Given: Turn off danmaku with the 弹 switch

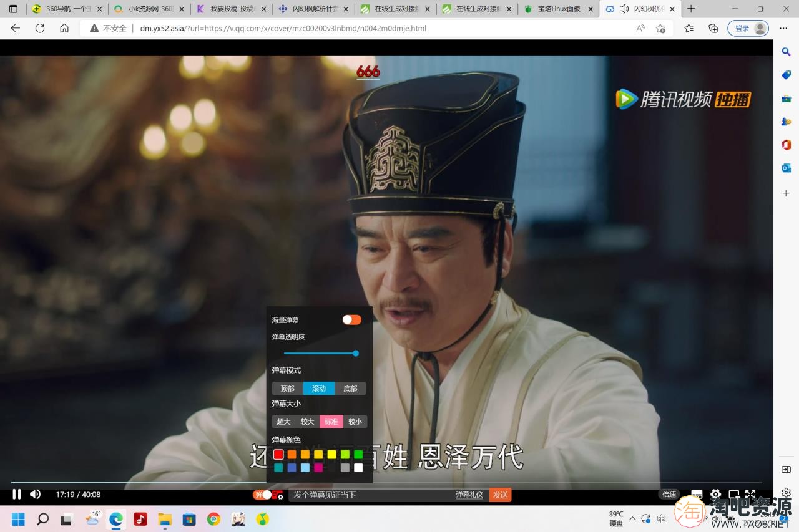Looking at the screenshot, I should (x=262, y=495).
